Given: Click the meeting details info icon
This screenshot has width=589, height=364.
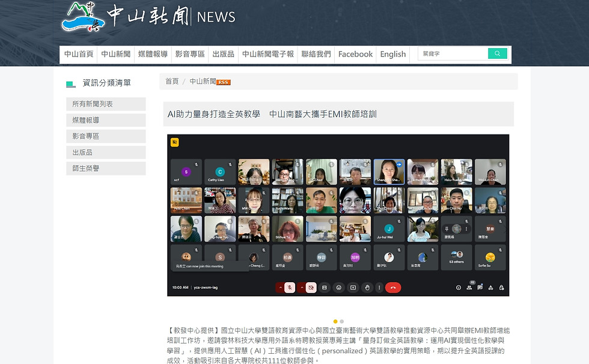Looking at the screenshot, I should coord(458,288).
